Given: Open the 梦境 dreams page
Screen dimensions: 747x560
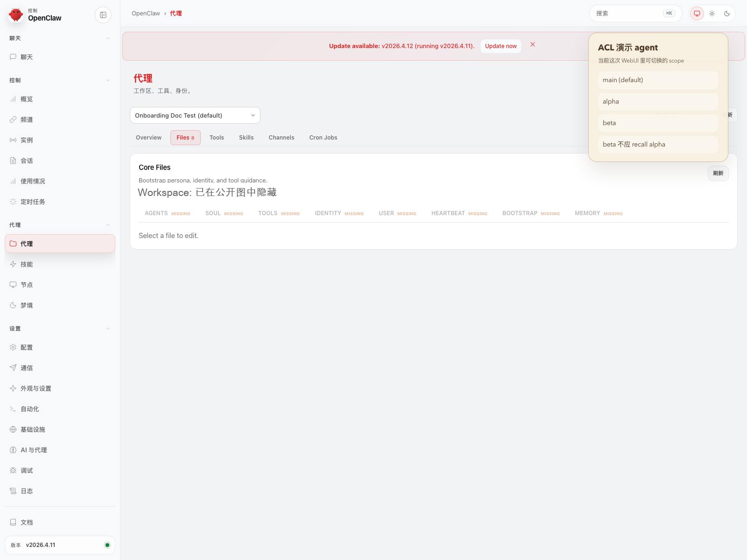Looking at the screenshot, I should point(60,305).
